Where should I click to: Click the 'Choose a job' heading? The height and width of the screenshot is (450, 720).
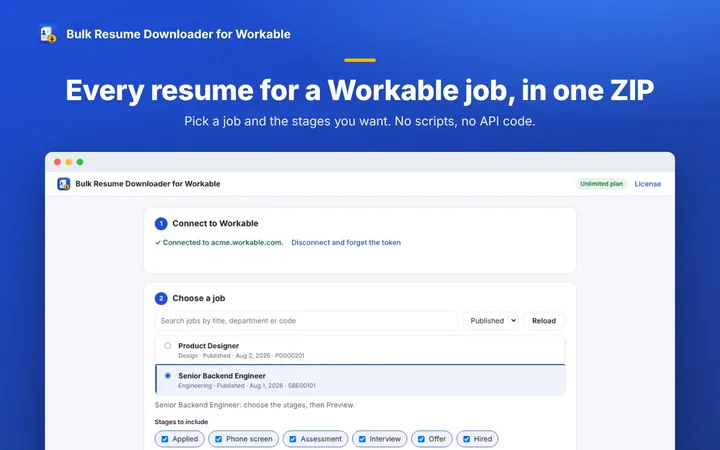[198, 298]
